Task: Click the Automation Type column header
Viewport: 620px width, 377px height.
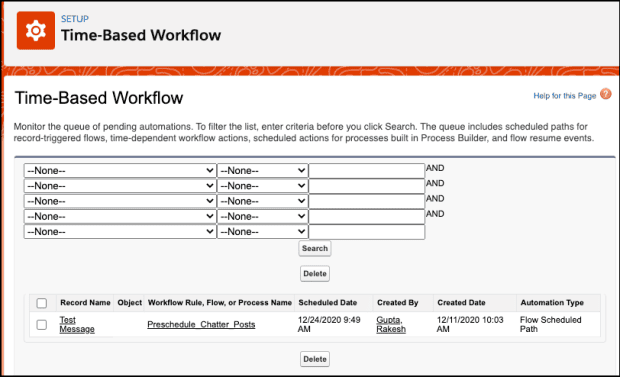Action: coord(552,303)
